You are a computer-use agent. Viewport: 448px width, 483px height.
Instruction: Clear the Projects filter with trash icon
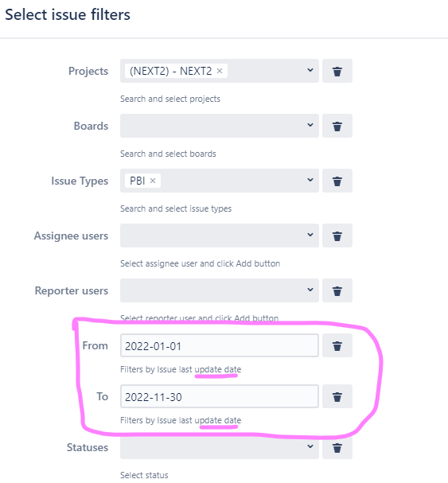(337, 71)
